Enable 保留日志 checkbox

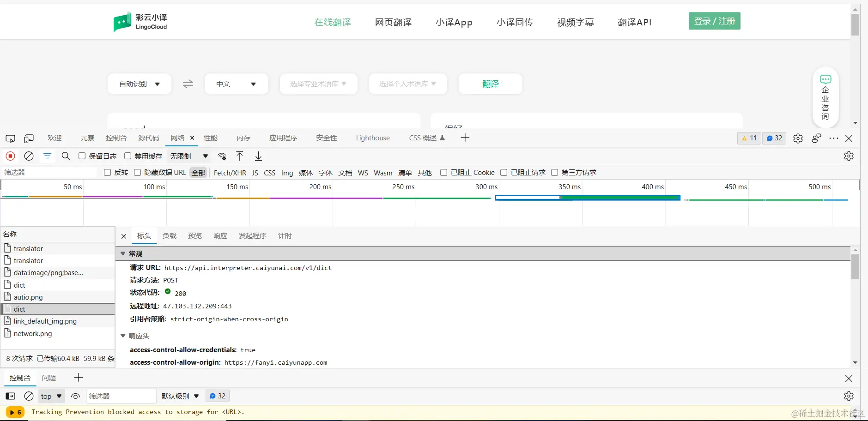(x=82, y=156)
